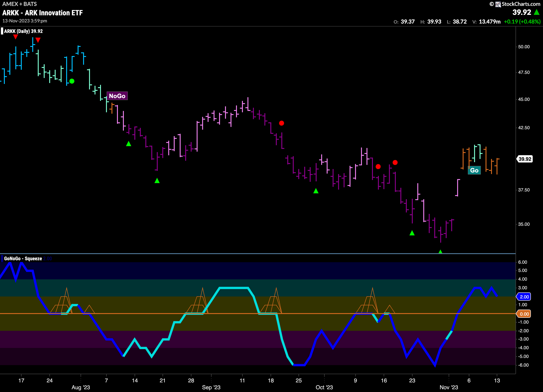Click the High value 39.93

(434, 22)
